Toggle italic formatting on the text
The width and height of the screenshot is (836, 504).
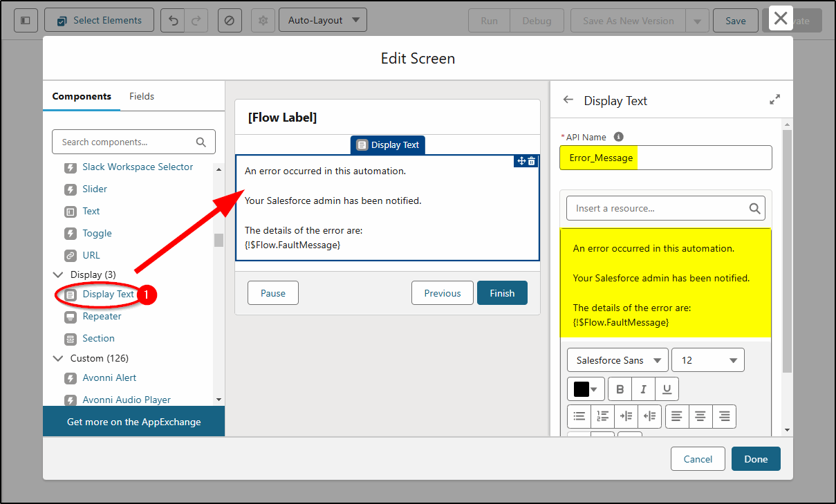(x=643, y=389)
